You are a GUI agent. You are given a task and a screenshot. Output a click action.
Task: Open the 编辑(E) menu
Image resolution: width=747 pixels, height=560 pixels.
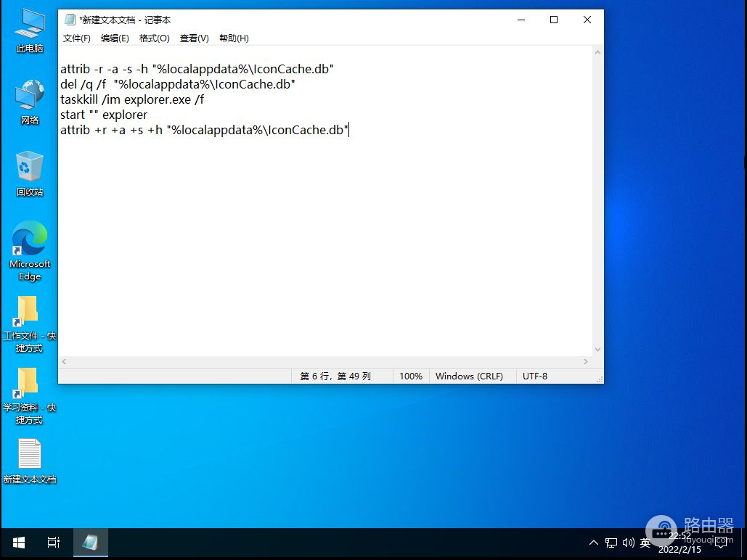point(115,38)
